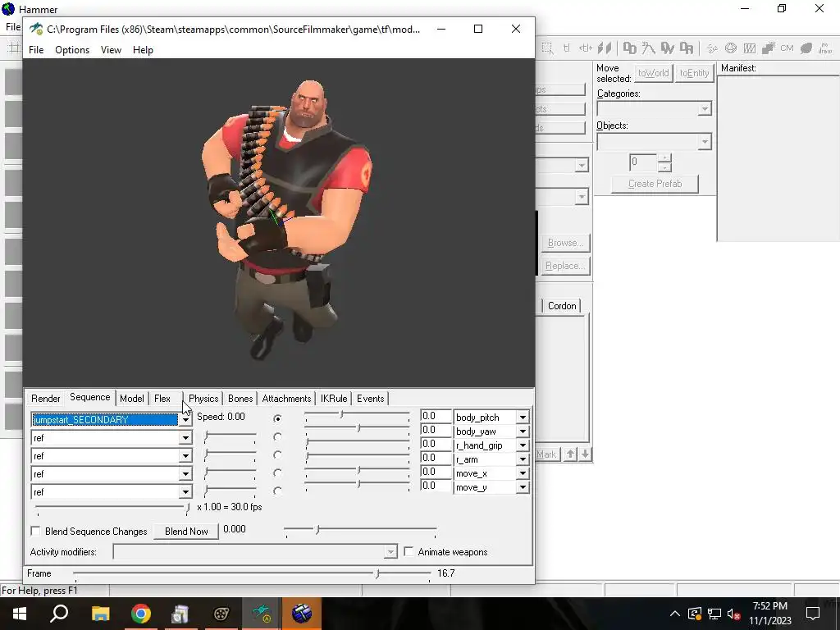Enable Blend Sequence Changes checkbox
This screenshot has height=630, width=840.
pos(36,531)
